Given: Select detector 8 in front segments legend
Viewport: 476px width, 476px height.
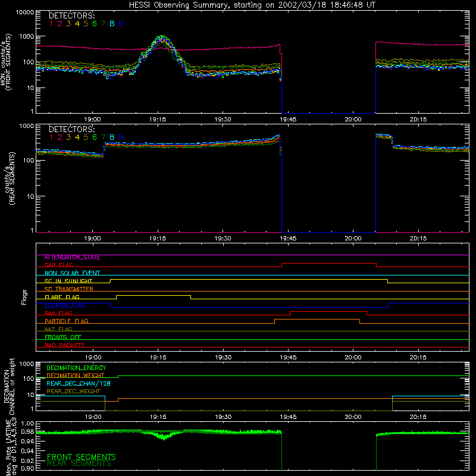Looking at the screenshot, I should point(112,24).
